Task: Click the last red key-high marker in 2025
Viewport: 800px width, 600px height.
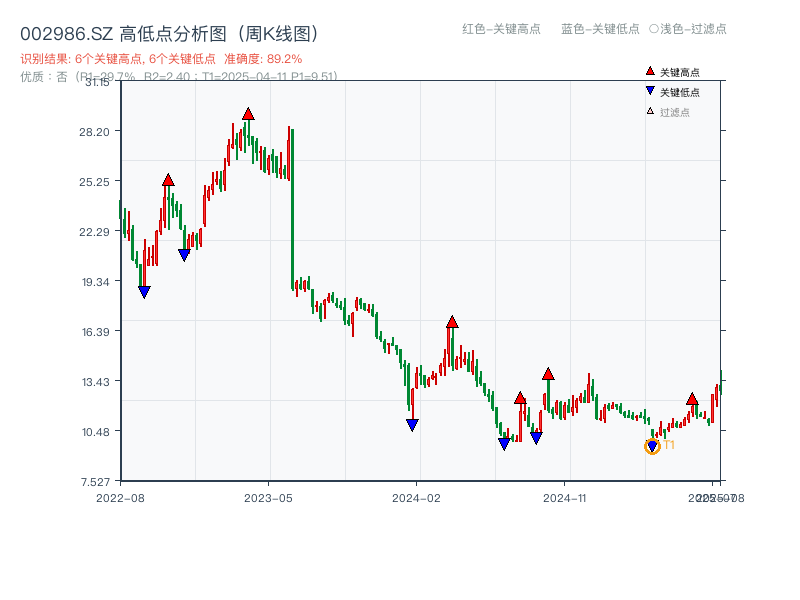Action: pyautogui.click(x=692, y=399)
